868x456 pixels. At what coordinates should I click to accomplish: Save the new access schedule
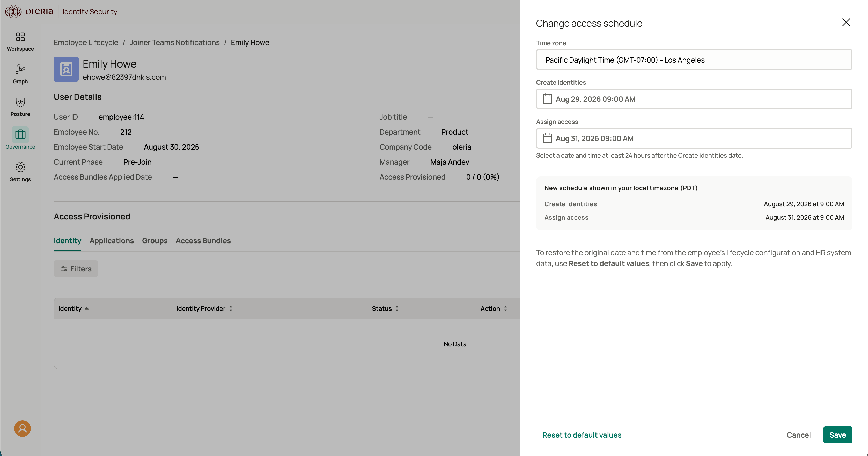837,435
